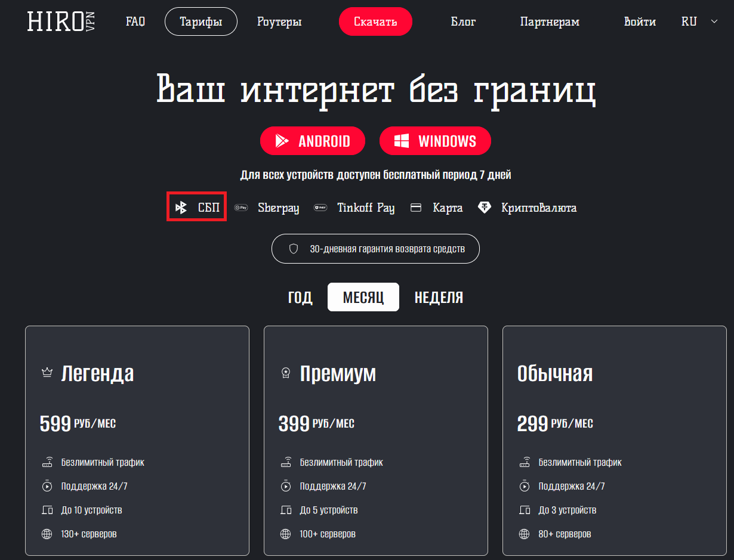Open the FAQ menu item

(135, 21)
